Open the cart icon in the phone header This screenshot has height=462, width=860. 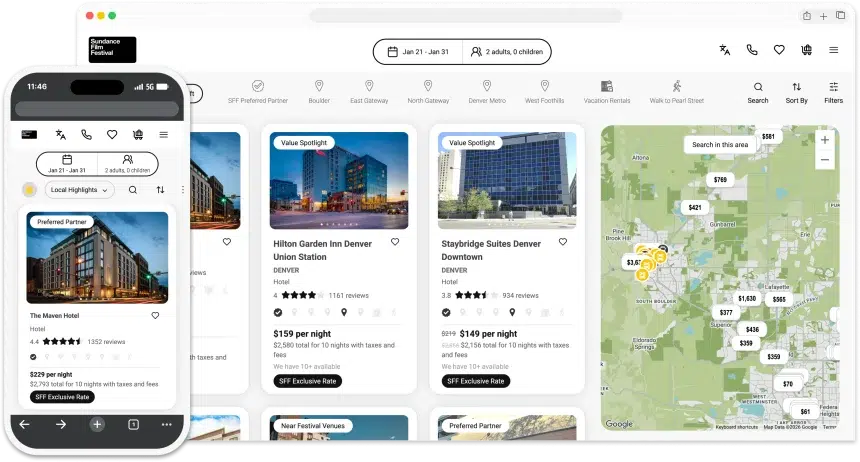click(x=138, y=134)
